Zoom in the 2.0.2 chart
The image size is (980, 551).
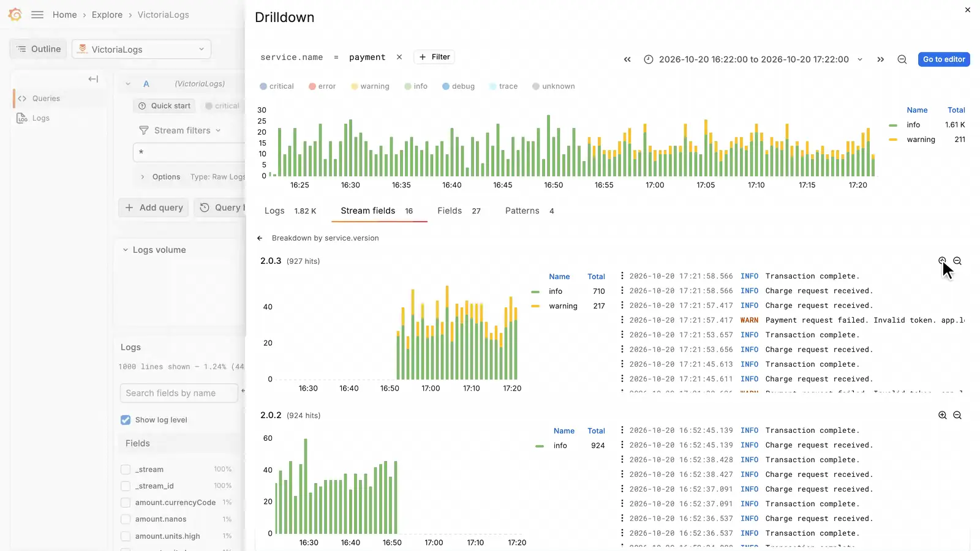(943, 415)
